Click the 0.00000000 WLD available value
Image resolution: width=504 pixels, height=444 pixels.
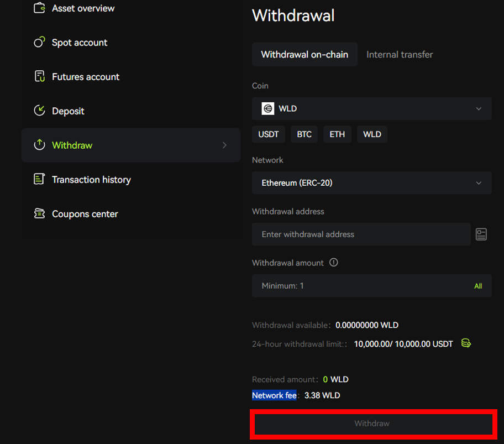tap(367, 325)
